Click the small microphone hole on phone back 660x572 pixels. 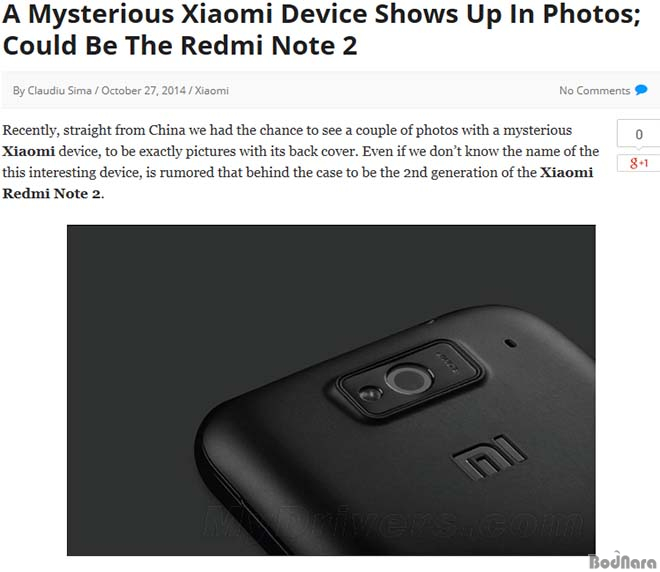(511, 342)
